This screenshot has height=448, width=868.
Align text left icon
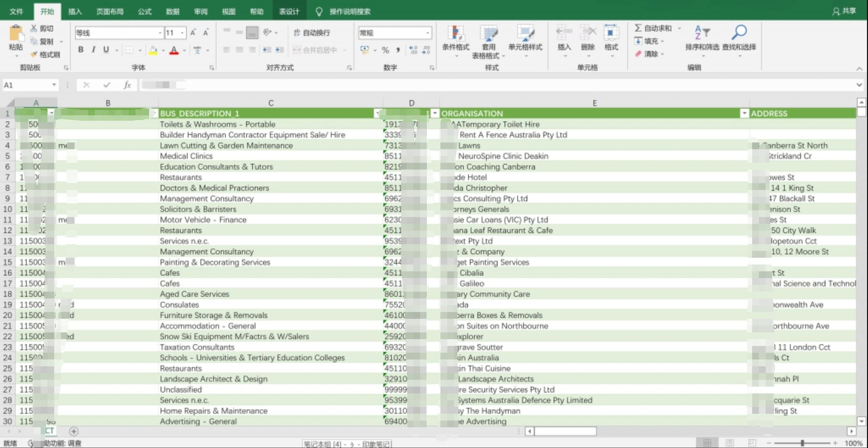point(227,50)
